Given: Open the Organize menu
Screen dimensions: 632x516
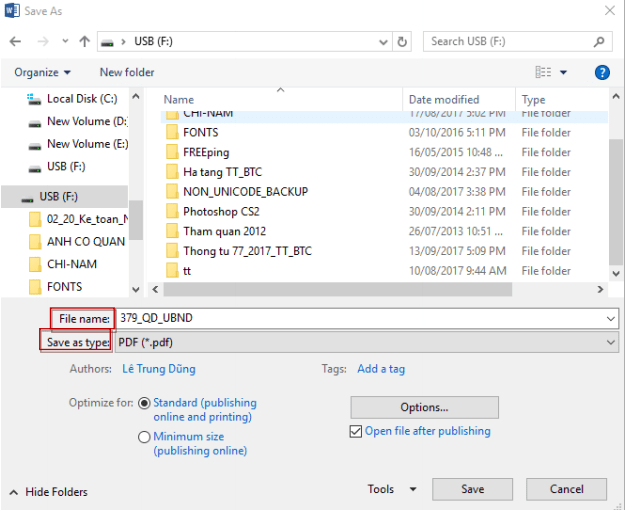Looking at the screenshot, I should click(42, 72).
